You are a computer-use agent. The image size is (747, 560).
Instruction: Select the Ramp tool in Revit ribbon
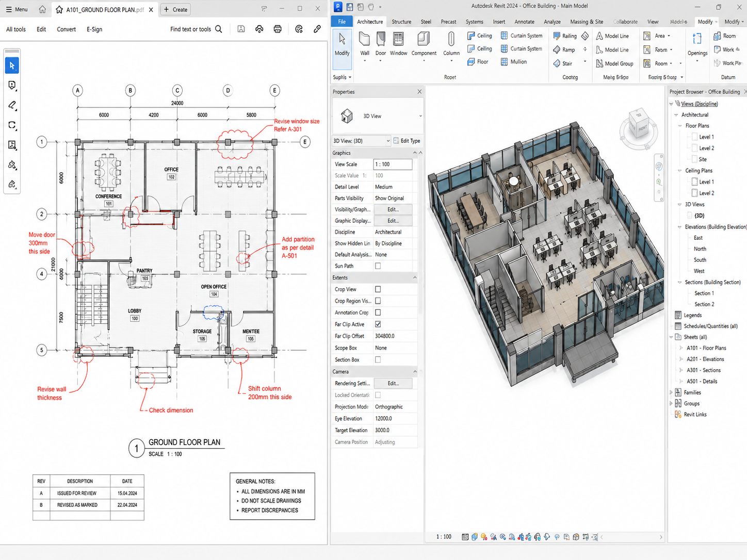pyautogui.click(x=564, y=50)
